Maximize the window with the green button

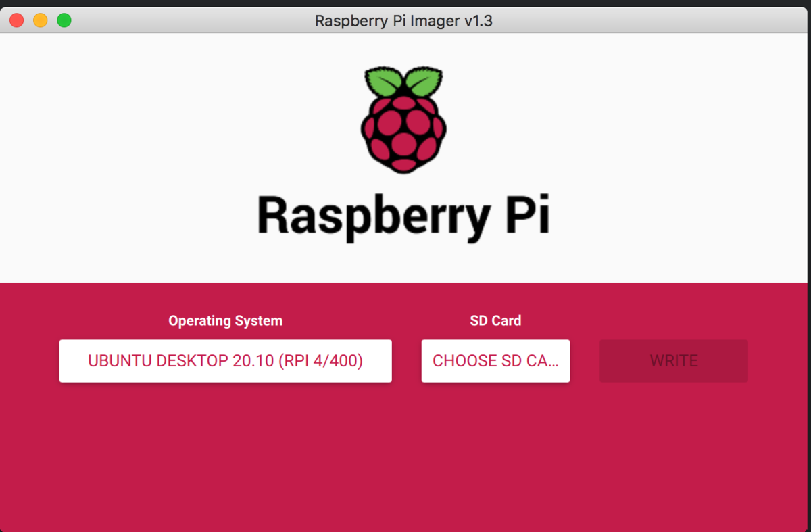pos(64,20)
